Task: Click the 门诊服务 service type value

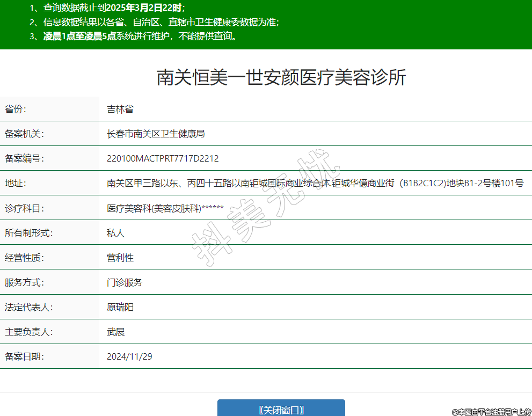Action: point(124,282)
